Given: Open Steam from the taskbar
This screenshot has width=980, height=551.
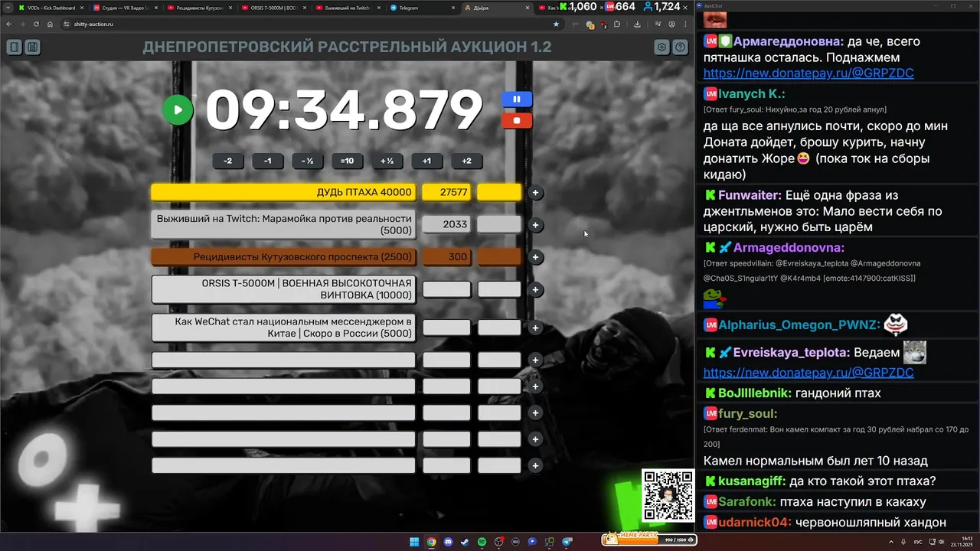Looking at the screenshot, I should pos(465,542).
